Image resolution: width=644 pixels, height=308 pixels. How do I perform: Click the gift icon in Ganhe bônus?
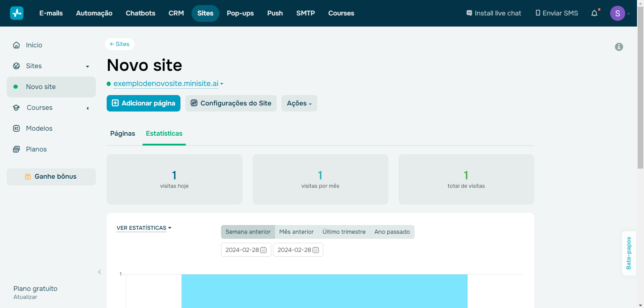coord(28,176)
